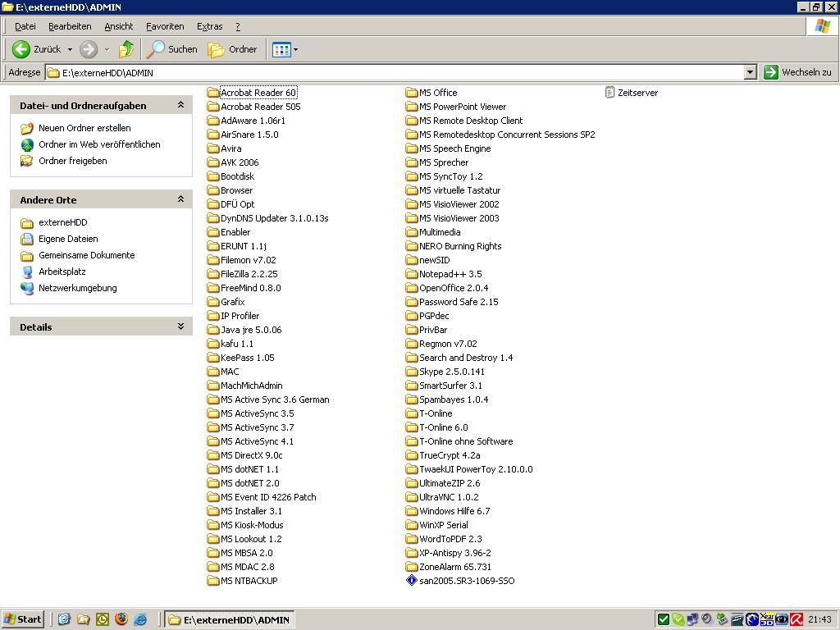The width and height of the screenshot is (840, 630).
Task: Click the Wechseln zu button
Action: tap(797, 72)
